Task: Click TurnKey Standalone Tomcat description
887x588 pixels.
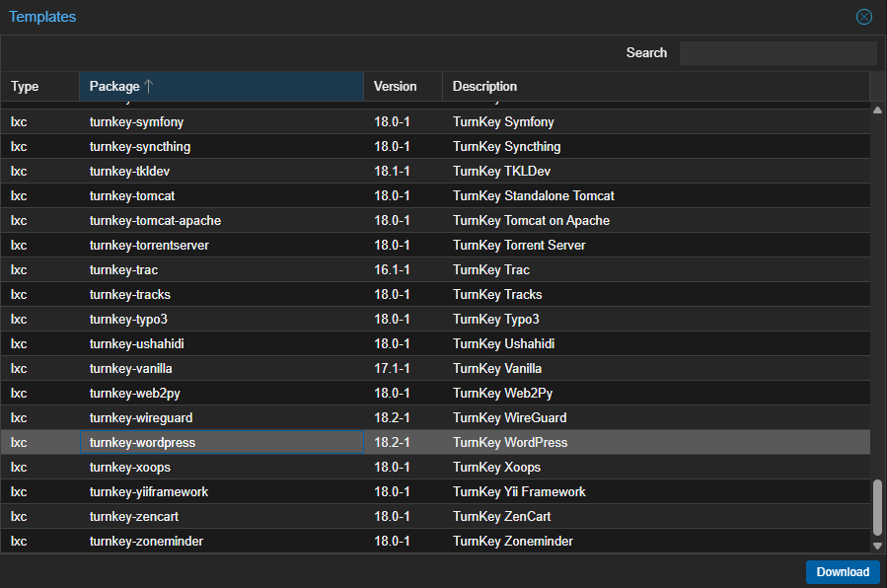Action: (533, 196)
